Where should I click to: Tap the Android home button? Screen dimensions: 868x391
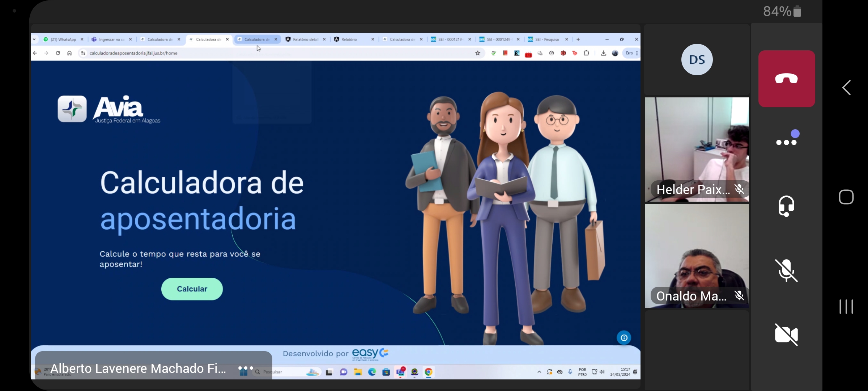(846, 197)
